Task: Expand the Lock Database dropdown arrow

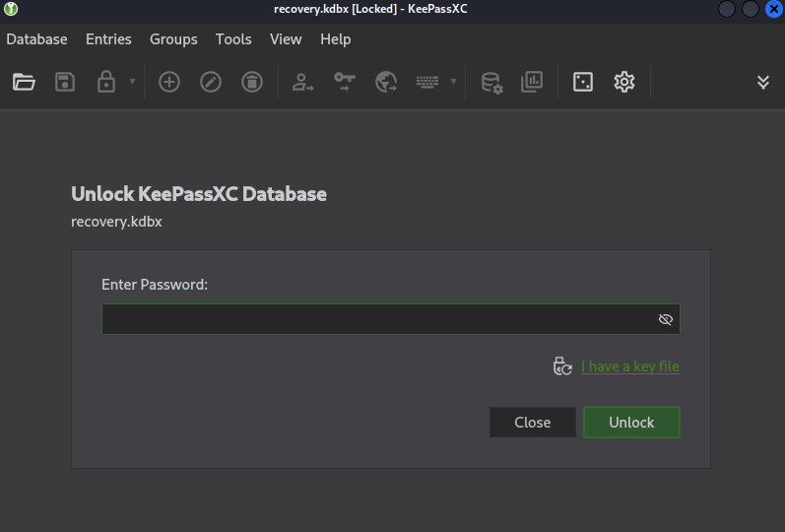Action: (x=132, y=82)
